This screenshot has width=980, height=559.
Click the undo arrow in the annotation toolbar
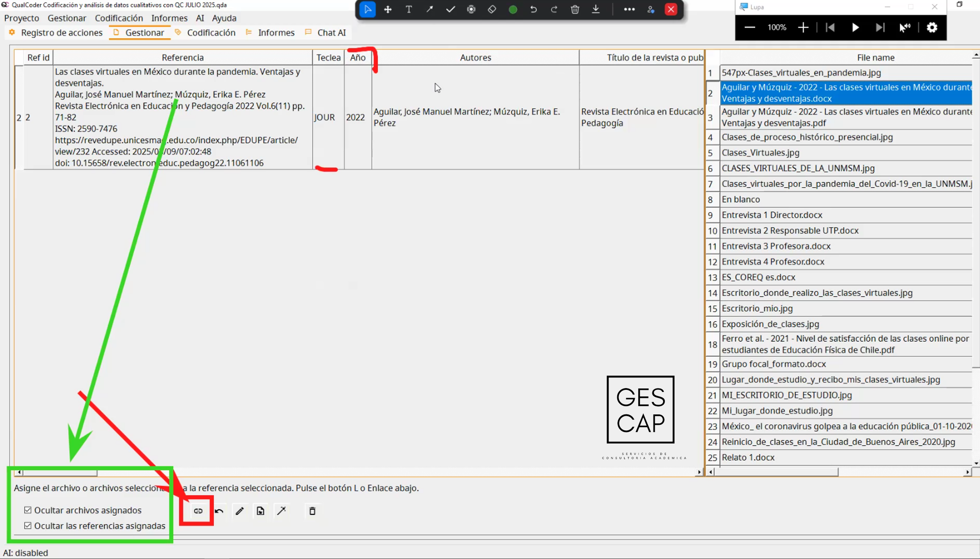[534, 9]
